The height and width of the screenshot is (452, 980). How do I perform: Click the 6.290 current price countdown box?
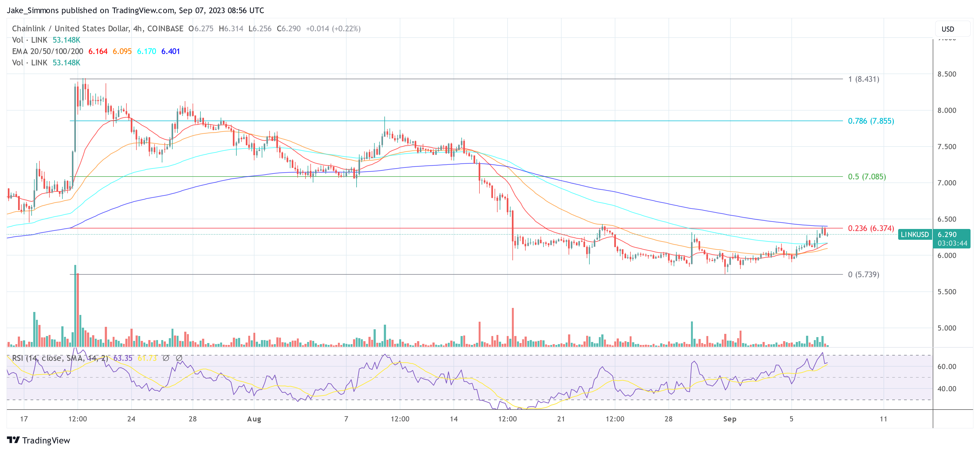pos(952,239)
